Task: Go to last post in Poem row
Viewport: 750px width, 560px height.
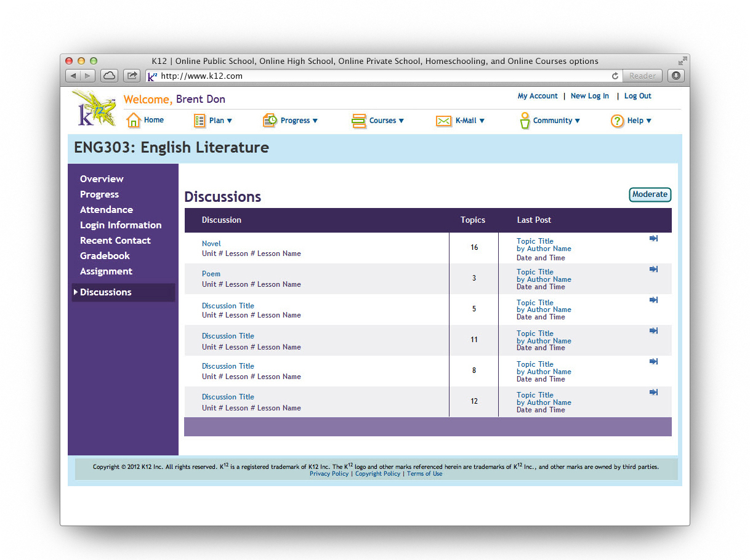Action: pyautogui.click(x=654, y=269)
